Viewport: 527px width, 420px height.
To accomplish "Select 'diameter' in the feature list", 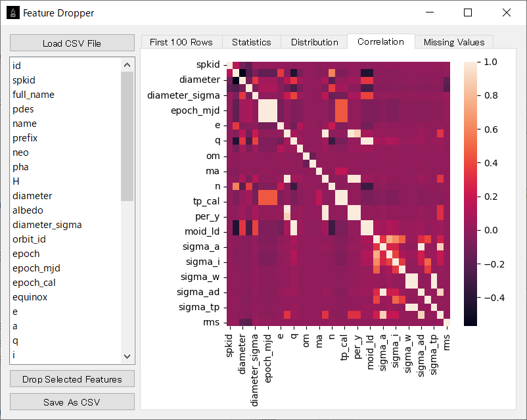I will click(x=66, y=196).
